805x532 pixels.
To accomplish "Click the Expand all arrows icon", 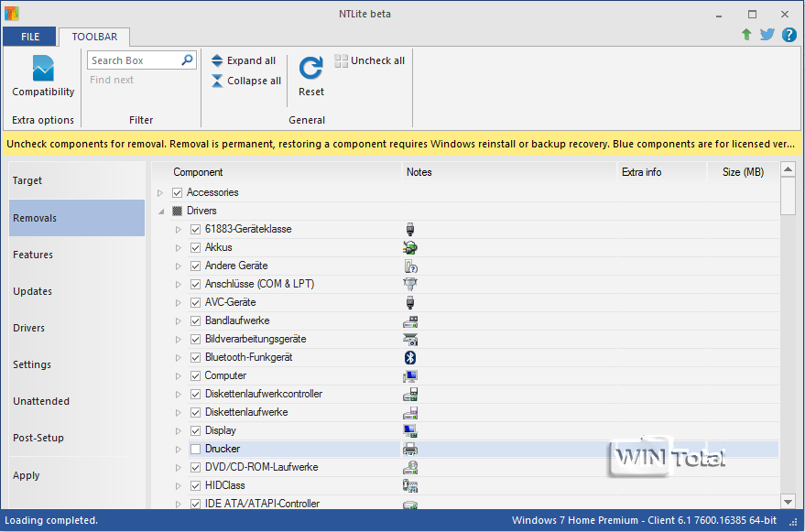I will (x=217, y=60).
